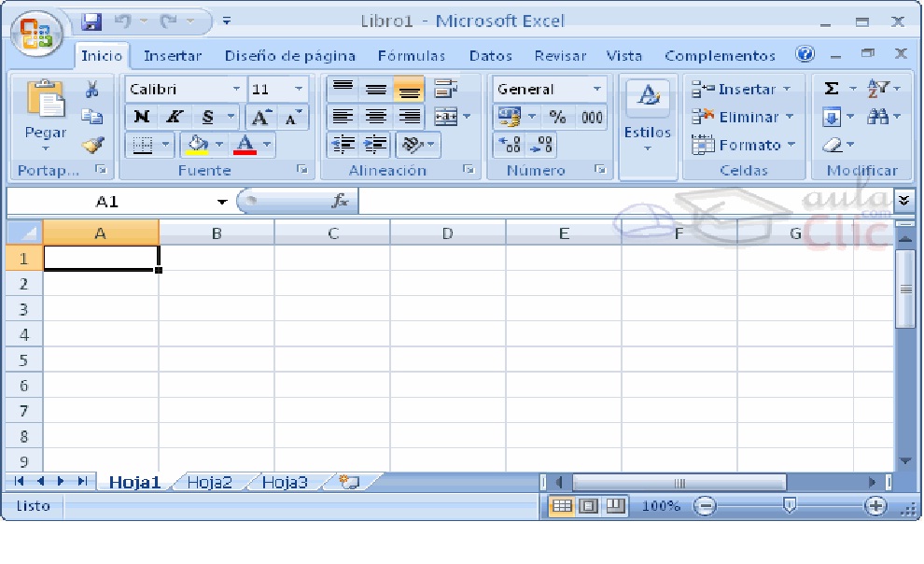
Task: Go to the Datos tab
Action: point(490,56)
